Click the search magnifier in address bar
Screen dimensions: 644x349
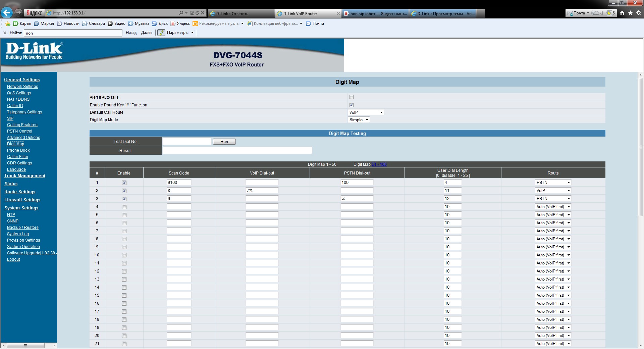pos(181,13)
